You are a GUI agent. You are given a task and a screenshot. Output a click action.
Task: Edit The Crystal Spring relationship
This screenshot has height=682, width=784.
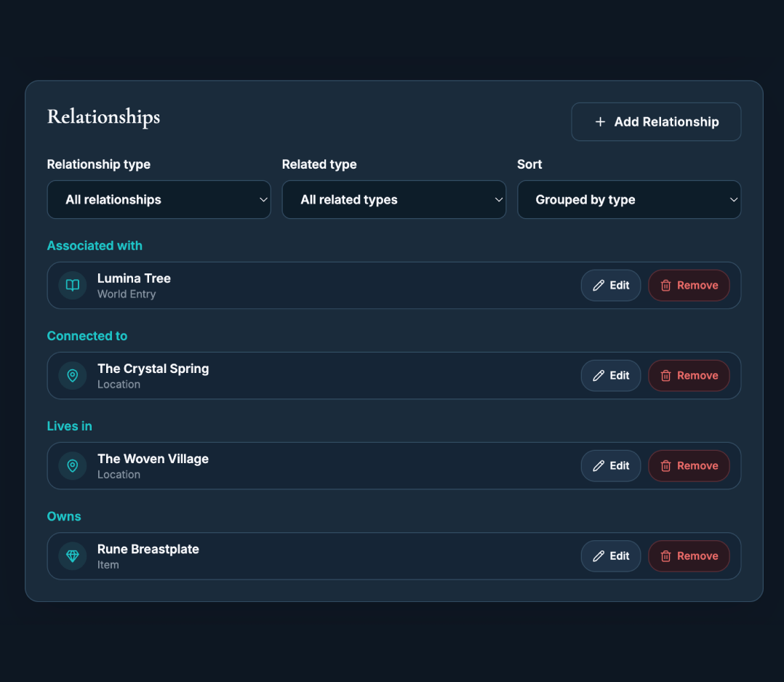coord(610,375)
